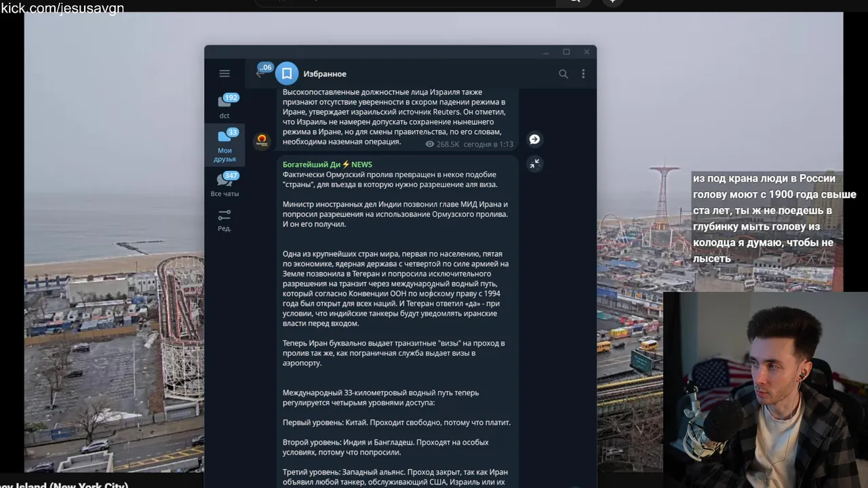
Task: Click the Избранное bookmark avatar icon
Action: click(287, 74)
